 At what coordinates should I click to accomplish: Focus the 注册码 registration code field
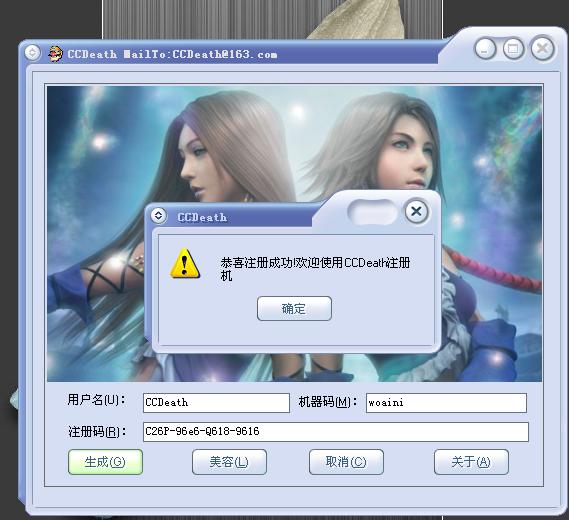coord(336,432)
